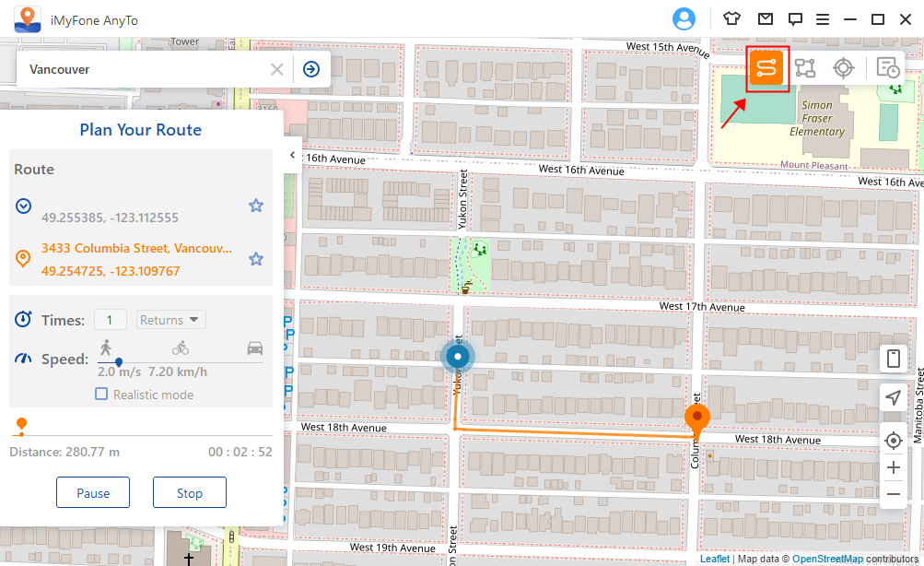
Task: Open the hamburger menu
Action: 823,18
